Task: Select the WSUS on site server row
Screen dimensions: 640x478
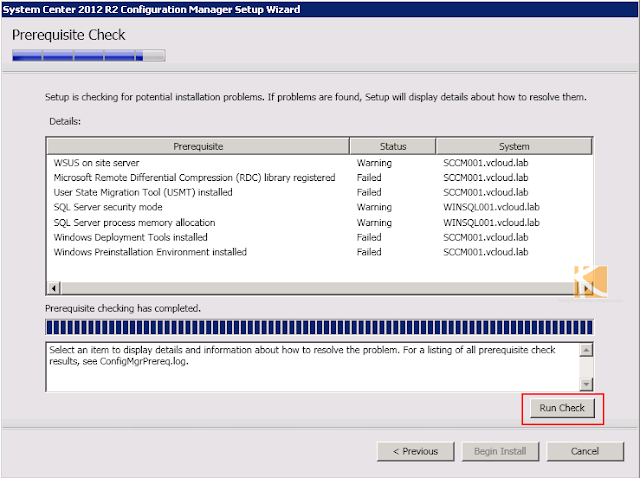Action: pyautogui.click(x=320, y=163)
